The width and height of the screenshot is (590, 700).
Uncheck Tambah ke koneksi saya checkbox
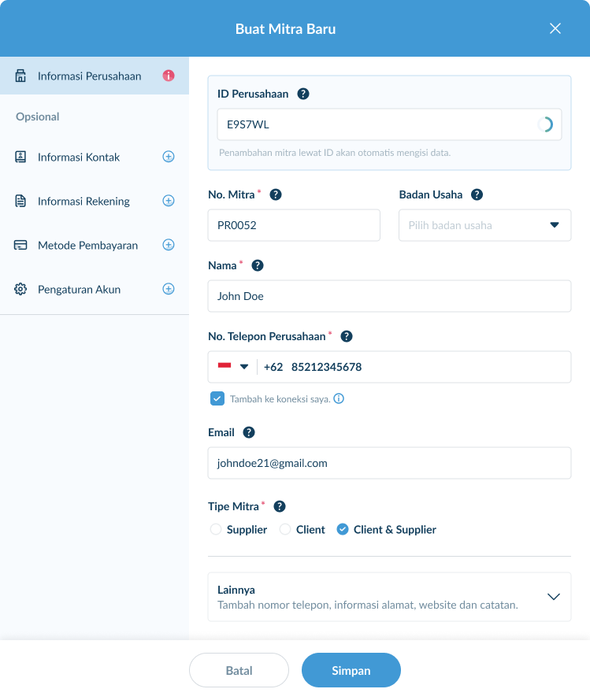(217, 398)
